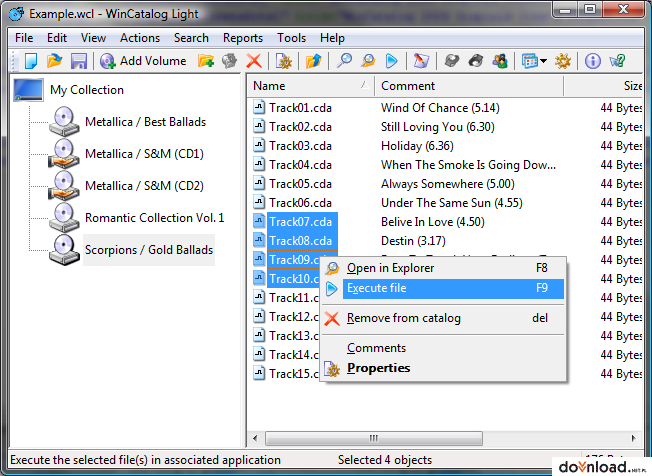This screenshot has height=476, width=652.
Task: Click the add folder icon with plus
Action: tap(206, 61)
